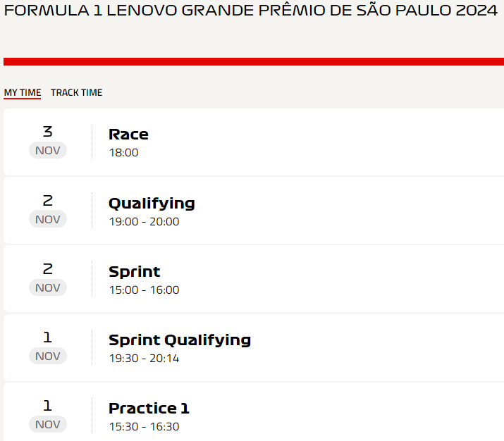Image resolution: width=504 pixels, height=441 pixels.
Task: Switch to the TRACK TIME tab
Action: coord(76,92)
